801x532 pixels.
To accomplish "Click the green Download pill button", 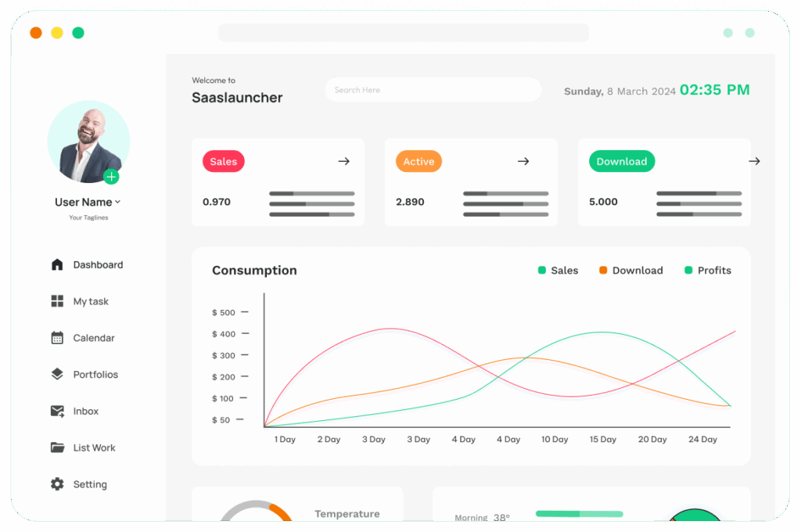I will (622, 161).
